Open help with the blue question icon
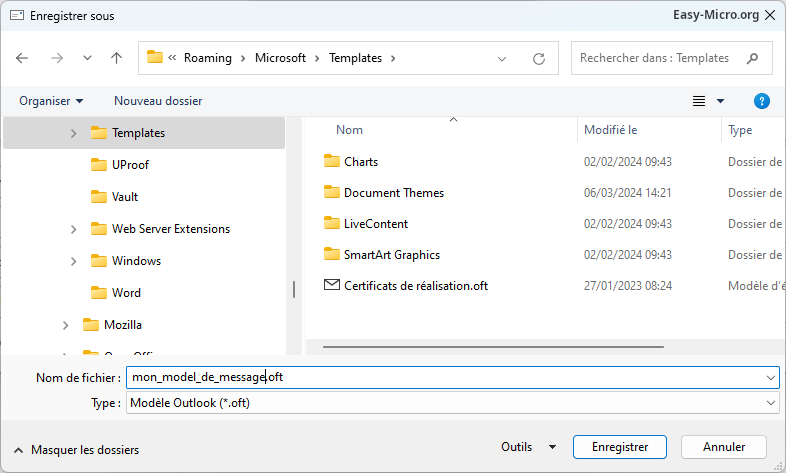Image resolution: width=786 pixels, height=473 pixels. coord(761,101)
